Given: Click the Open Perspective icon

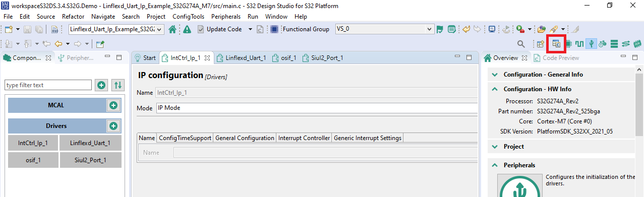Looking at the screenshot, I should point(540,44).
